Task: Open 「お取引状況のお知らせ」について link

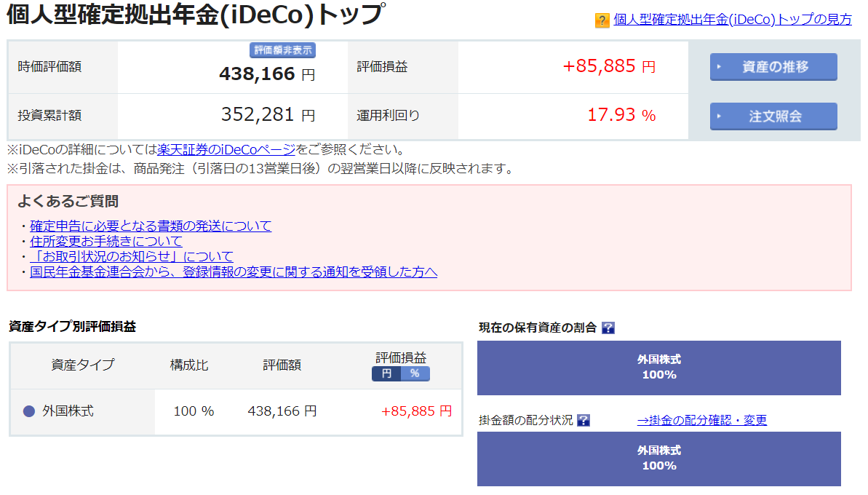Action: coord(131,256)
